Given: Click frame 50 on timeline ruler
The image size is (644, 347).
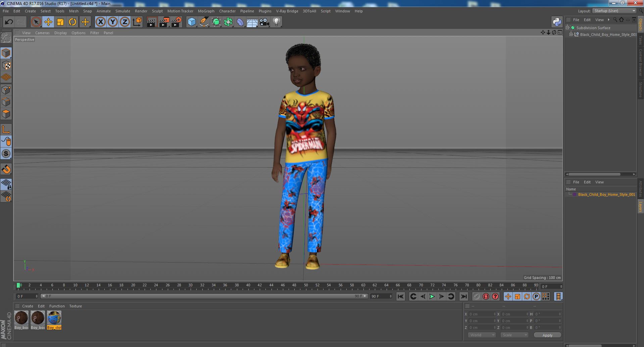Looking at the screenshot, I should tap(306, 285).
